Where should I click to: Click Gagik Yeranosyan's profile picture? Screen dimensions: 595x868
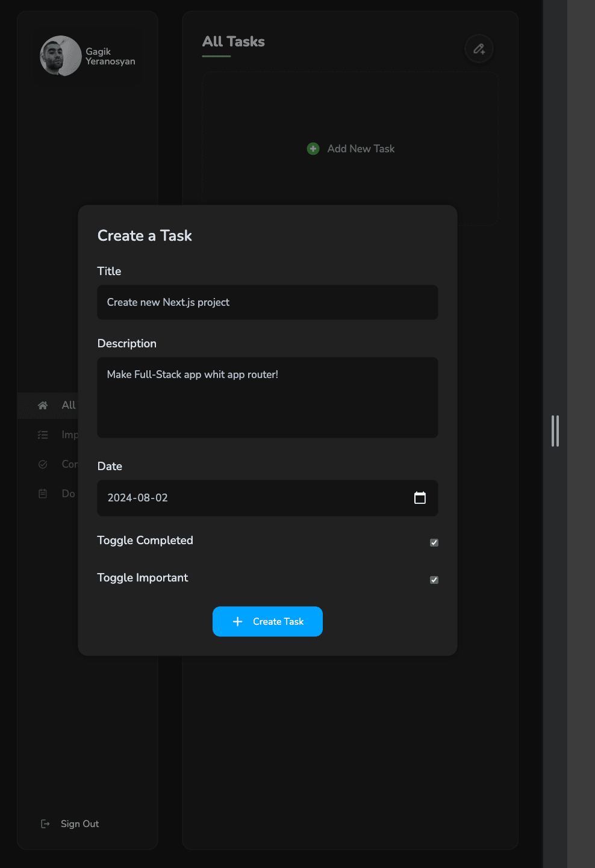(x=60, y=56)
